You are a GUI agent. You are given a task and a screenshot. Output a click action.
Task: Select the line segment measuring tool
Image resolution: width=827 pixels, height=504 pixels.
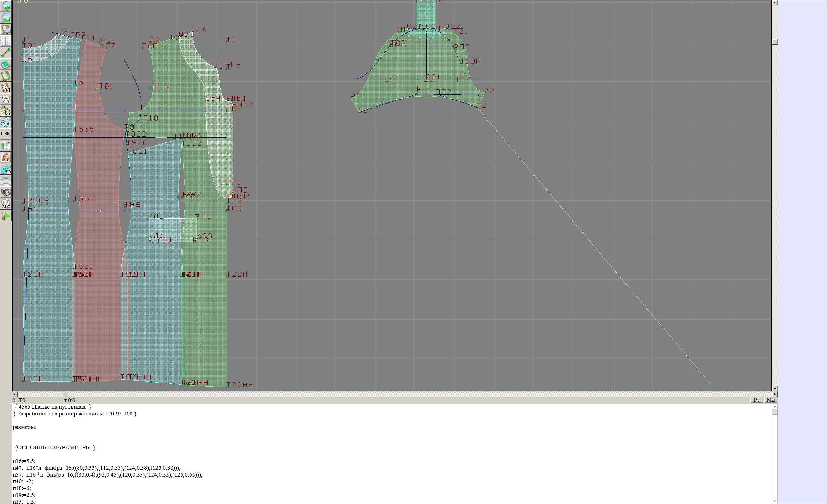(6, 53)
